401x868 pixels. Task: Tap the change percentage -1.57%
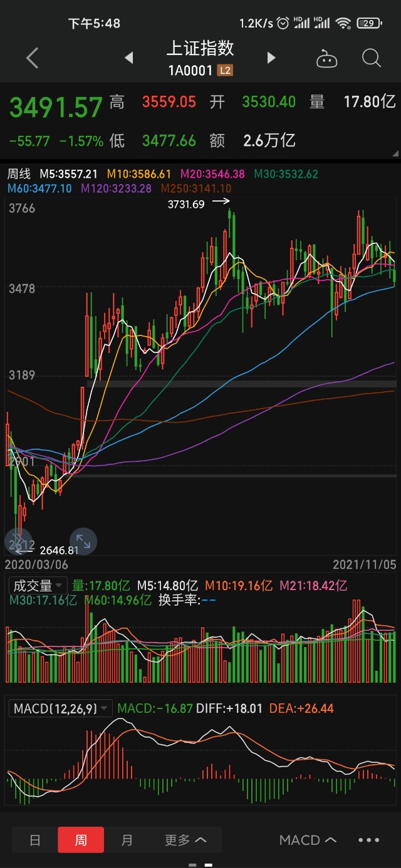(81, 141)
